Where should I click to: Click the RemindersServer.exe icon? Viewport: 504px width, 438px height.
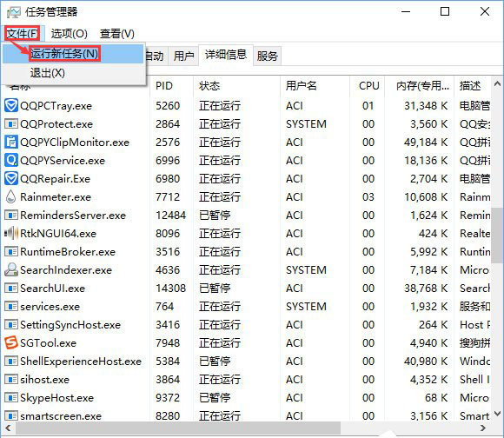11,216
